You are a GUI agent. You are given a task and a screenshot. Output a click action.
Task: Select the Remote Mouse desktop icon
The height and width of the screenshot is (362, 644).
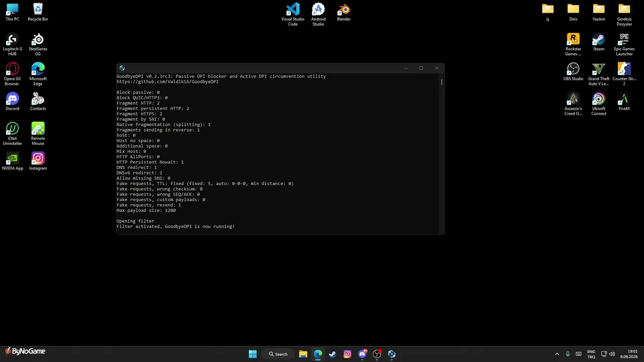coord(38,134)
